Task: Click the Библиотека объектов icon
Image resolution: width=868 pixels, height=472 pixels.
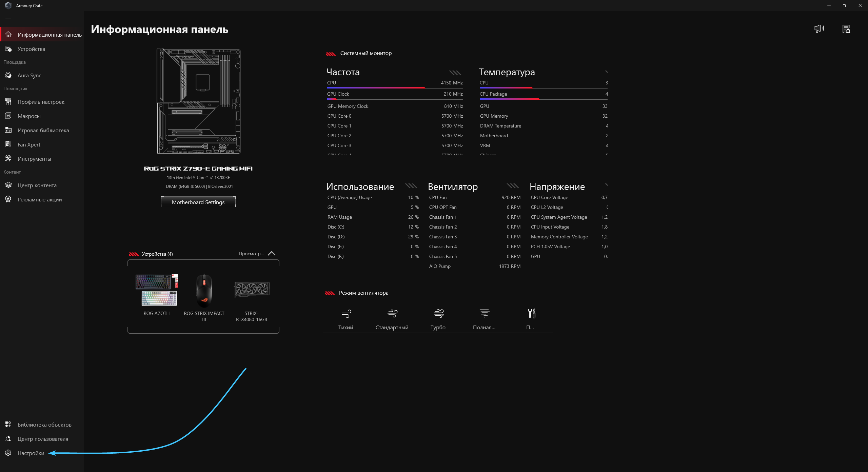Action: click(x=8, y=425)
